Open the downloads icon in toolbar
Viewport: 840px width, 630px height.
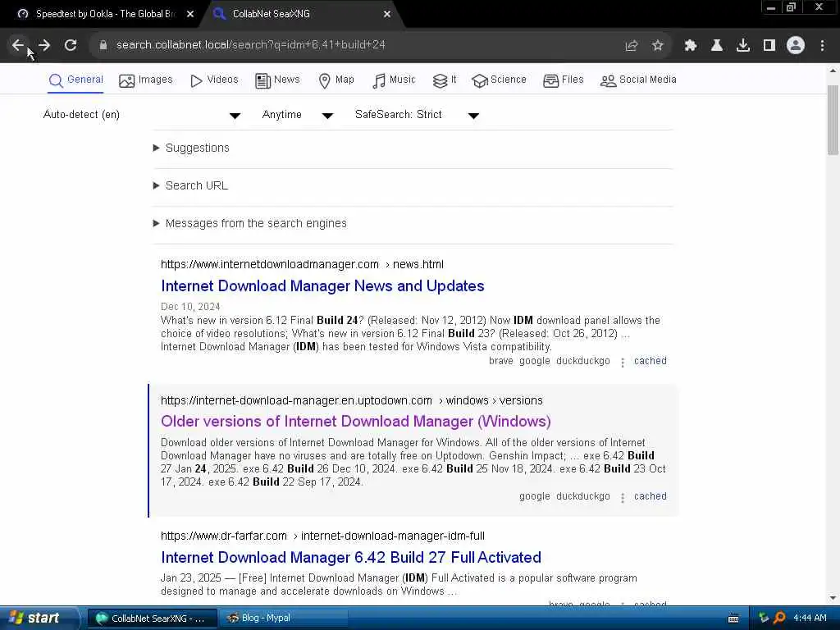pos(743,46)
